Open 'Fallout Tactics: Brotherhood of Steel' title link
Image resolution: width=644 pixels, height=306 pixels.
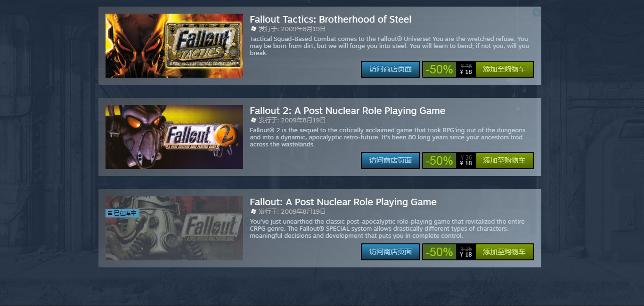click(331, 19)
